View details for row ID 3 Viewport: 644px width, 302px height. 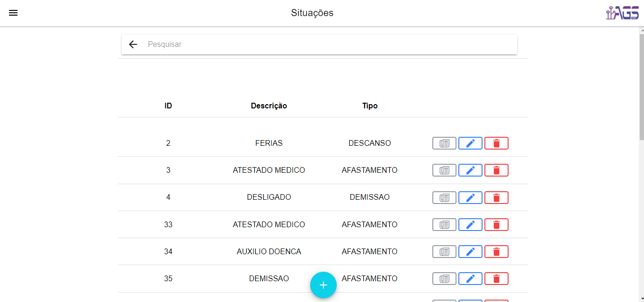pyautogui.click(x=444, y=170)
